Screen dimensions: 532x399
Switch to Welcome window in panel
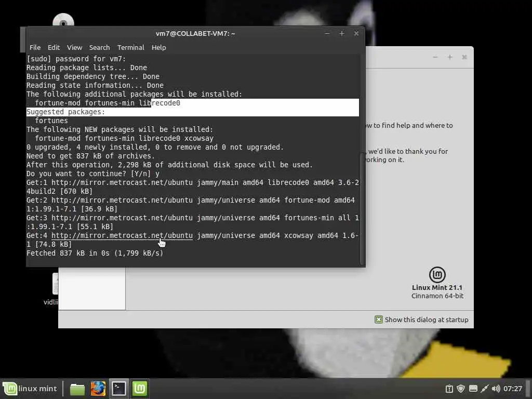tap(139, 389)
